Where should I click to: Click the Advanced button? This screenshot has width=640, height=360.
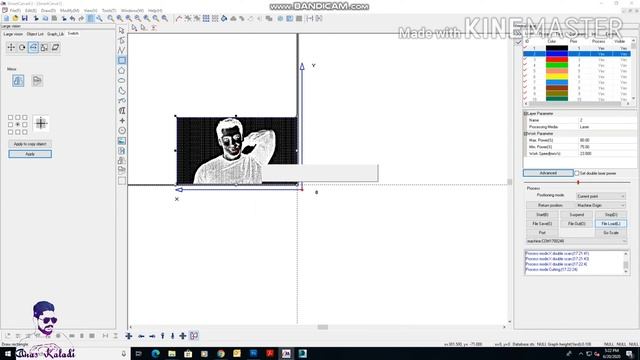[548, 173]
